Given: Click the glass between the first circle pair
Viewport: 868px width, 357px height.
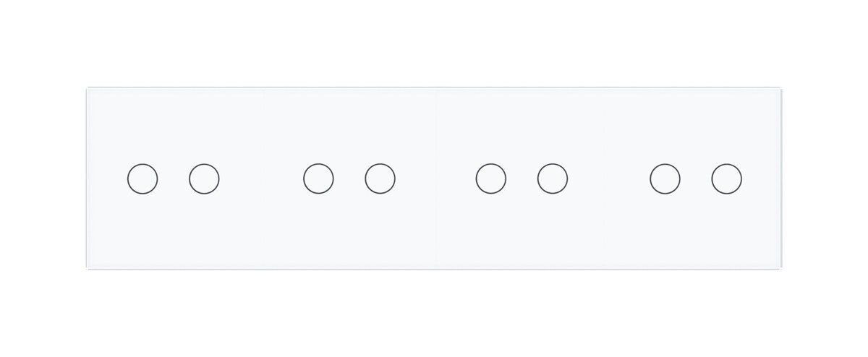Looking at the screenshot, I should [x=174, y=178].
